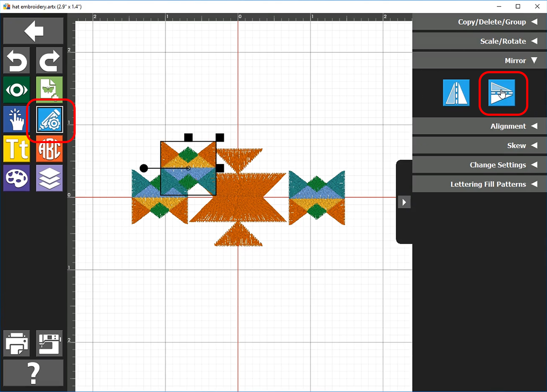Toggle the eye preview view
The width and height of the screenshot is (547, 392).
[x=17, y=90]
